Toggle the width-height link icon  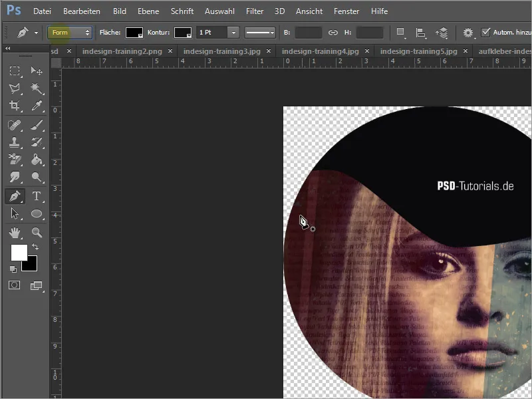coord(333,33)
